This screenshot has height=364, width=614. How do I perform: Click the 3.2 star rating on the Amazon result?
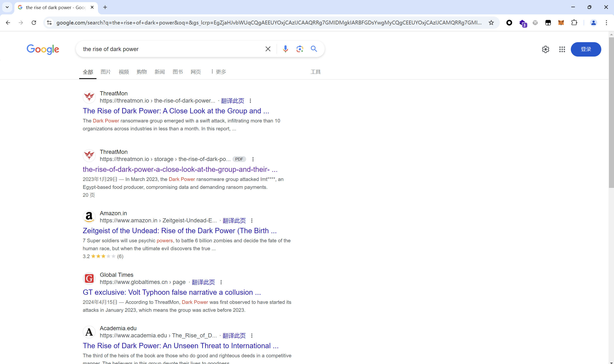103,256
